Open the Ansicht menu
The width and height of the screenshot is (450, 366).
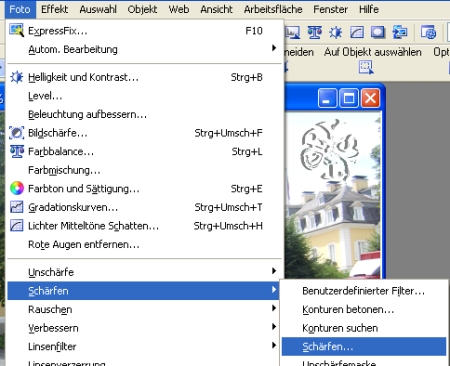coord(216,9)
